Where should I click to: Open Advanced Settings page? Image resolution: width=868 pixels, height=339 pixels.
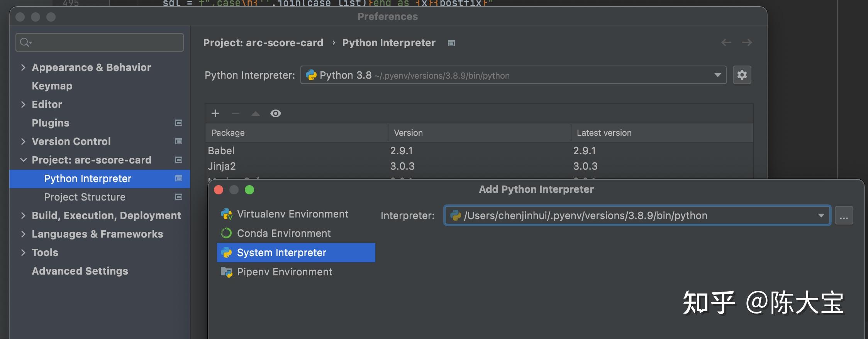pyautogui.click(x=80, y=271)
